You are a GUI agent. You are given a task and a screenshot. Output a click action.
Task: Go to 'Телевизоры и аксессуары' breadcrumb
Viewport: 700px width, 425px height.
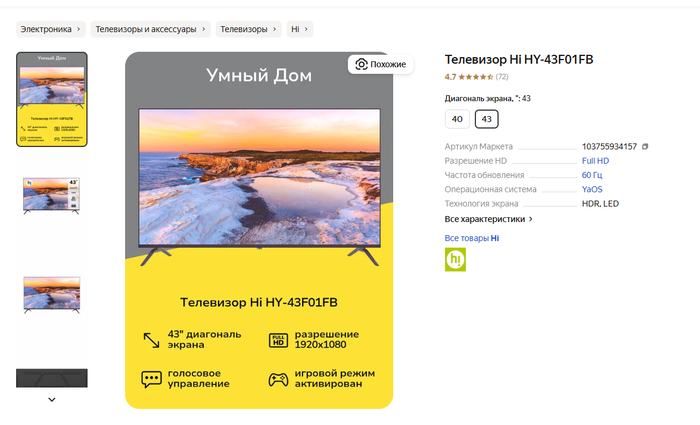(151, 30)
